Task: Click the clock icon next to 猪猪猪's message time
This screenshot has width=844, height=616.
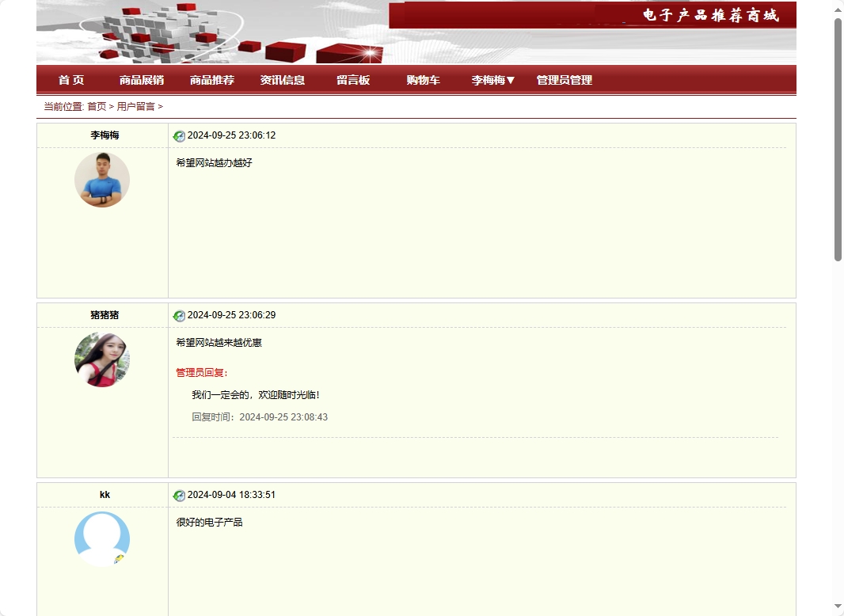Action: pos(178,315)
